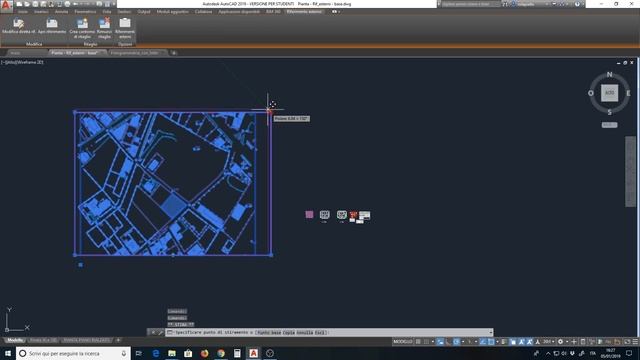Image resolution: width=640 pixels, height=360 pixels.
Task: Open the Windows Start menu
Action: point(8,353)
